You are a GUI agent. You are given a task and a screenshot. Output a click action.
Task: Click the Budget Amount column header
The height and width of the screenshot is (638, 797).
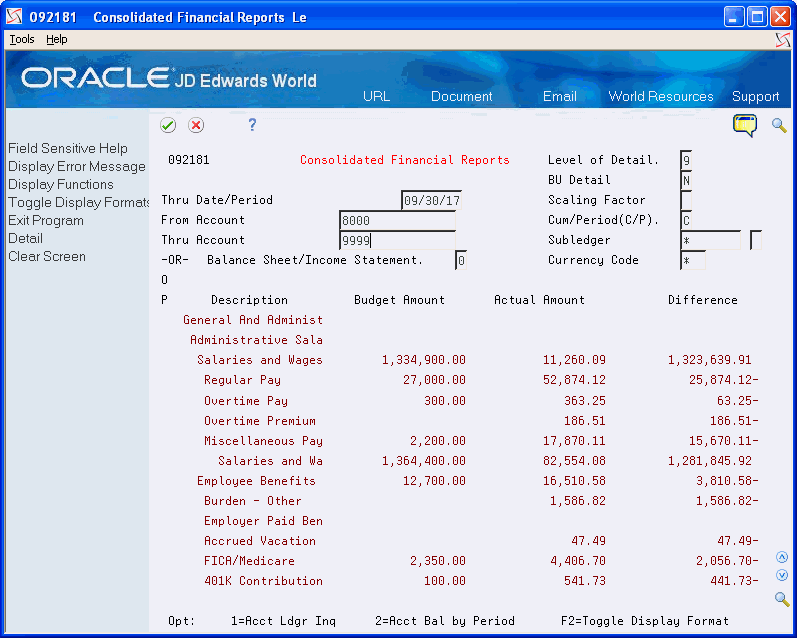[x=399, y=300]
